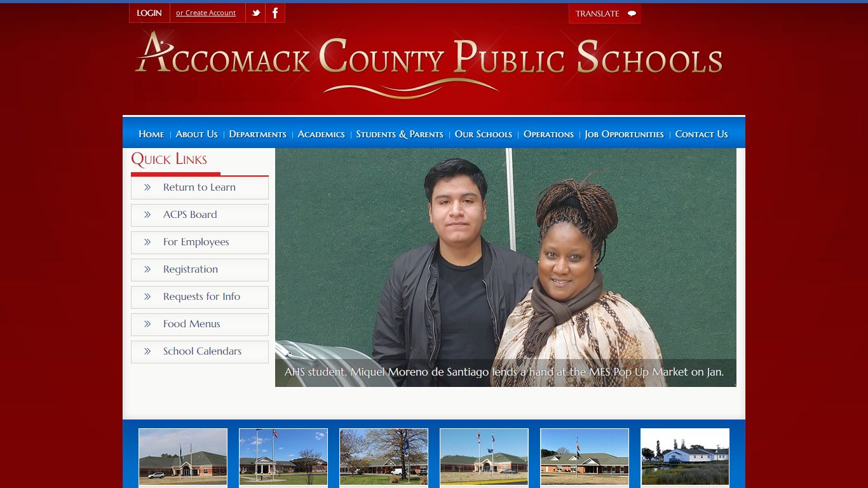Click the chevron icon beside School Calendars
Viewport: 868px width, 488px height.
147,351
